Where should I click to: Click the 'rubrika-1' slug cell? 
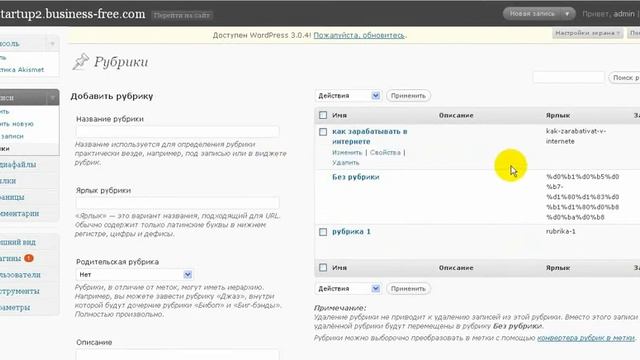click(560, 231)
